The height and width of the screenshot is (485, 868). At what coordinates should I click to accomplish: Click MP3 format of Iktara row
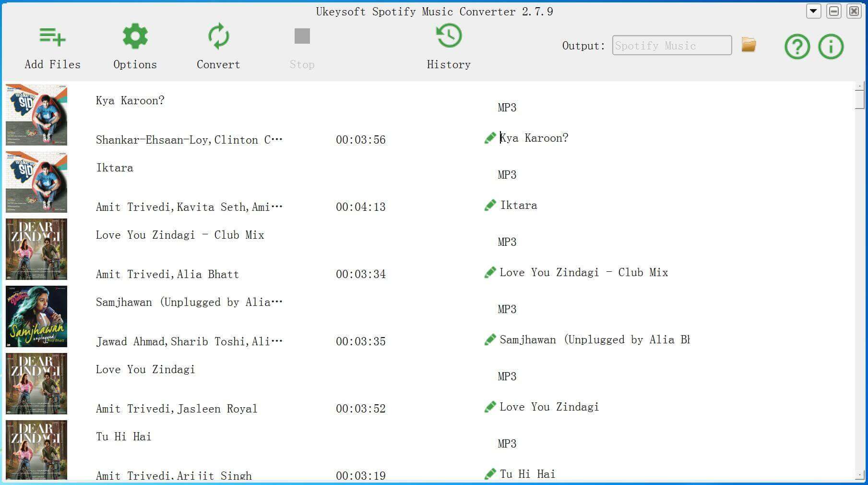pyautogui.click(x=507, y=175)
